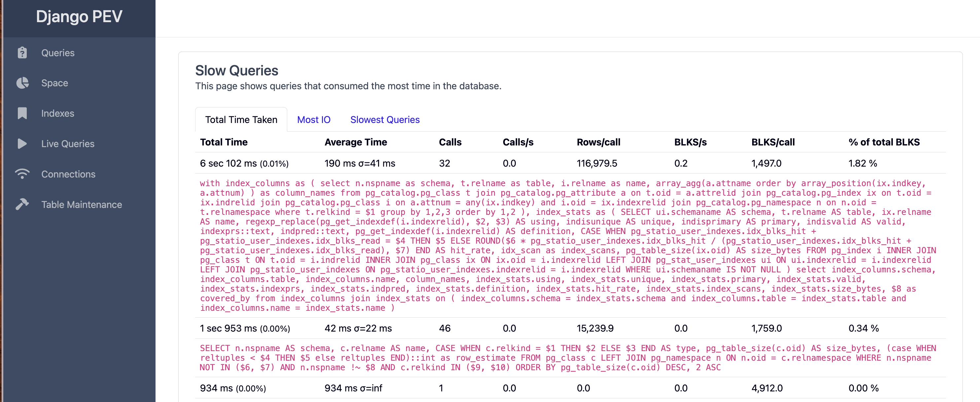Click the '934 ms σ=inf' cell
Screen dimensions: 980x402
(x=353, y=388)
